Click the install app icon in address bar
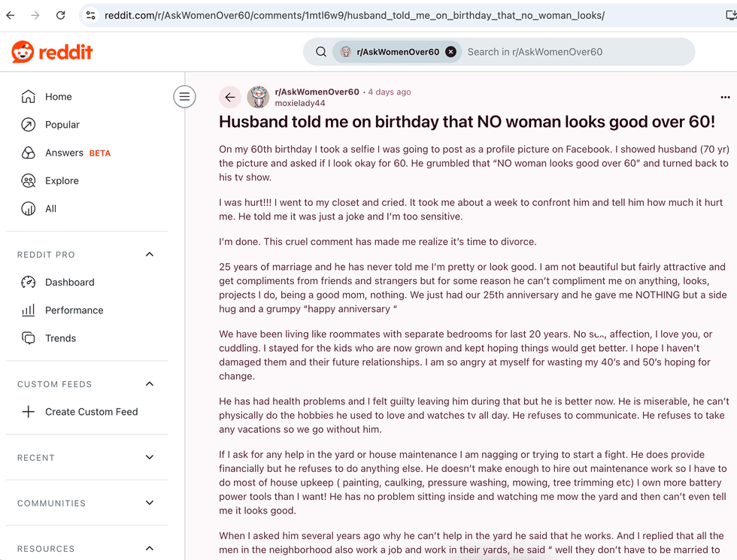The width and height of the screenshot is (737, 560). click(731, 16)
